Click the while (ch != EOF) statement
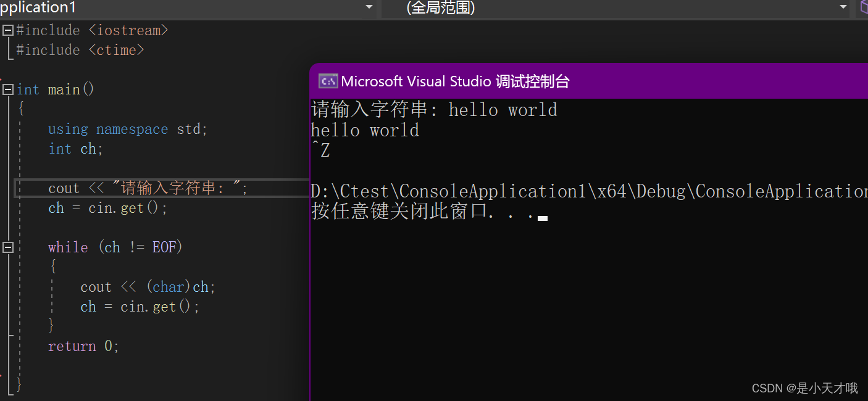Viewport: 868px width, 401px height. tap(115, 247)
